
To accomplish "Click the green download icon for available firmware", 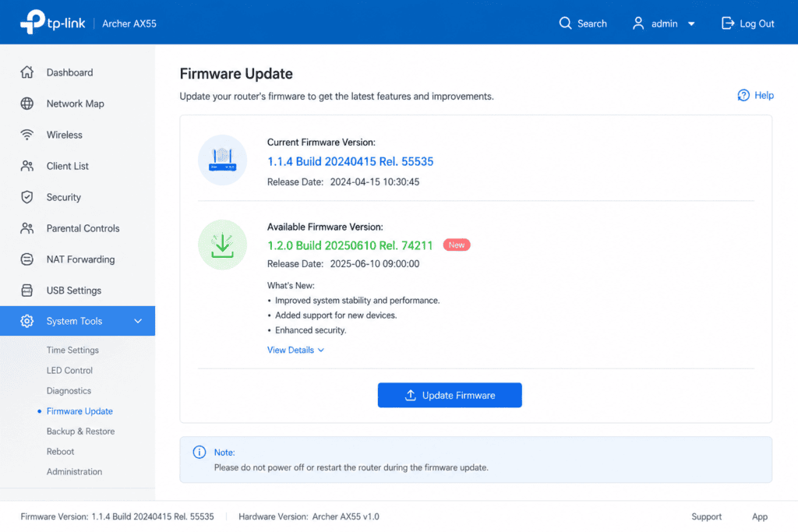I will (222, 245).
